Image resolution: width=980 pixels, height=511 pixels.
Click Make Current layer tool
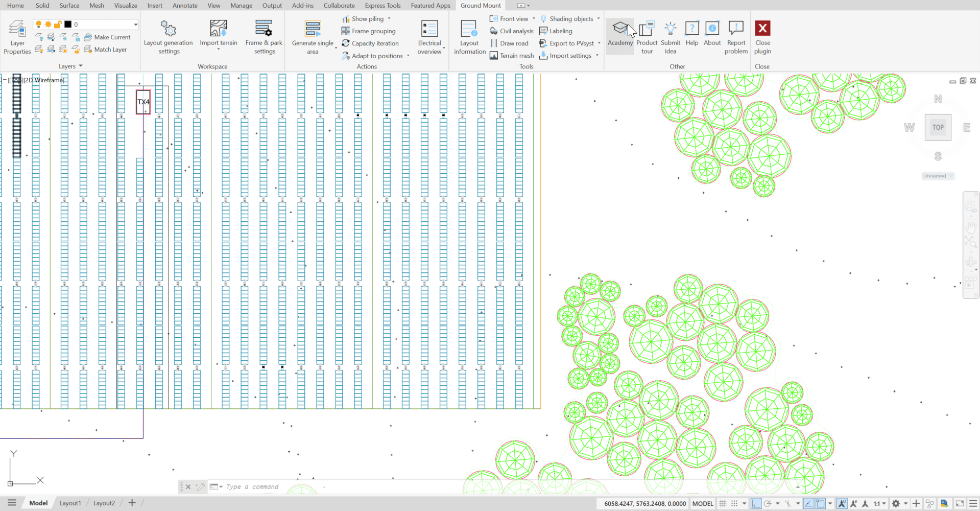tap(107, 37)
